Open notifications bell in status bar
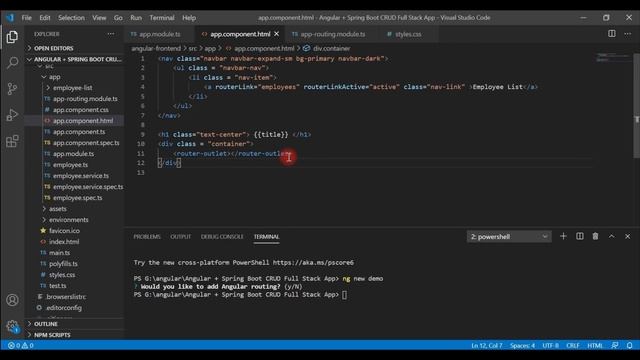The width and height of the screenshot is (640, 360). coord(630,345)
